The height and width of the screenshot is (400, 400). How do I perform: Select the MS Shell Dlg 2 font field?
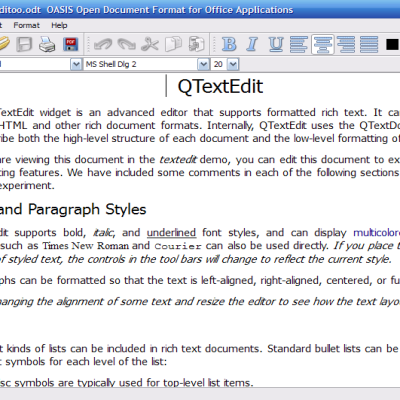pos(140,64)
